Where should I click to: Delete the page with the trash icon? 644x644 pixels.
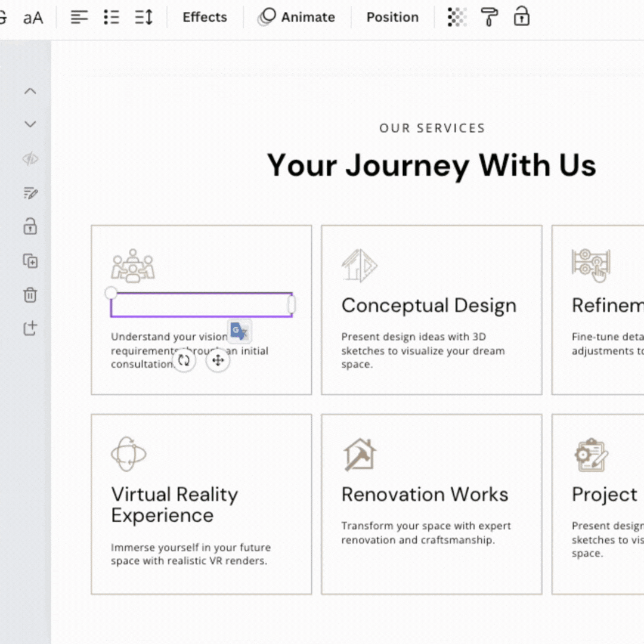(x=30, y=295)
